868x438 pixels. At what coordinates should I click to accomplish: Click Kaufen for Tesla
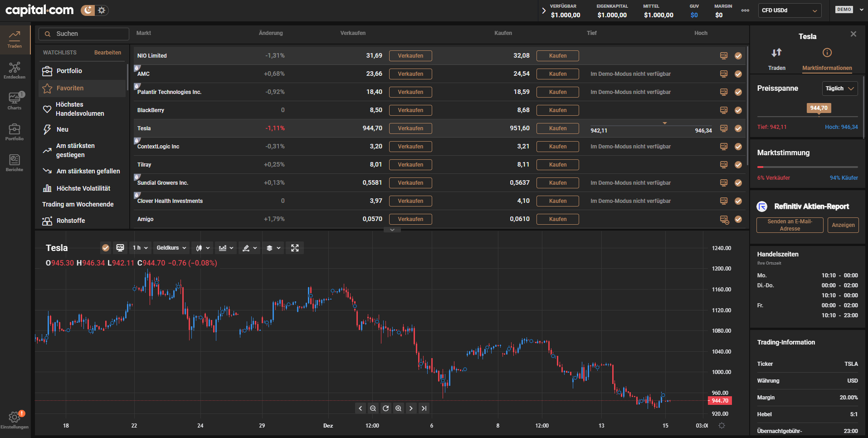558,128
